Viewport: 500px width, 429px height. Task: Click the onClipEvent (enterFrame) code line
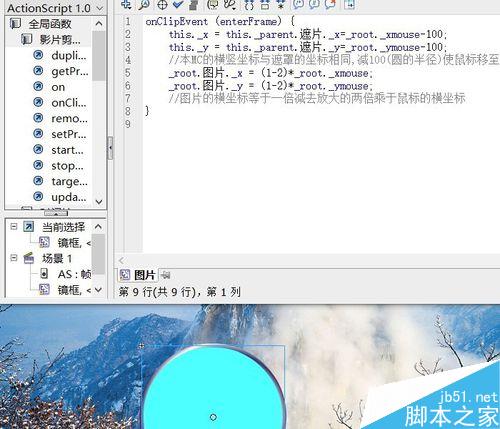[x=220, y=22]
